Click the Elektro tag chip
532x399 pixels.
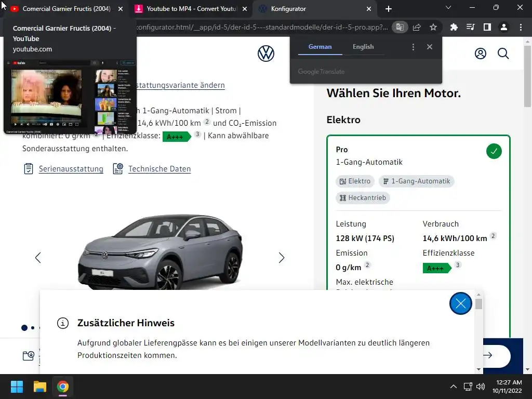[355, 181]
